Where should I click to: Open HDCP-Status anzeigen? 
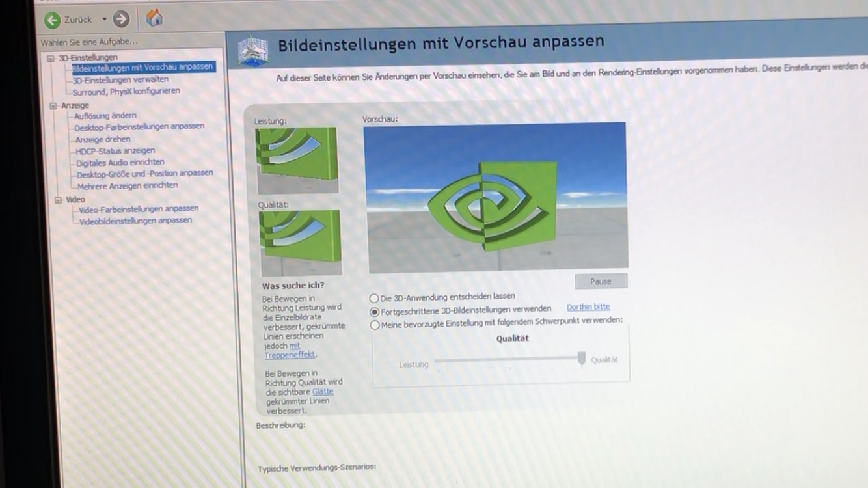[115, 151]
